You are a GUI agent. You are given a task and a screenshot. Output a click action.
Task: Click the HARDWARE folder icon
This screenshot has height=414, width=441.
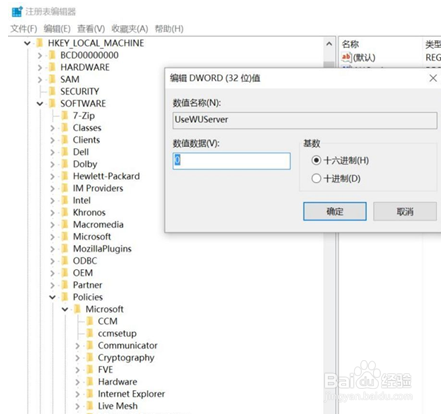(52, 67)
